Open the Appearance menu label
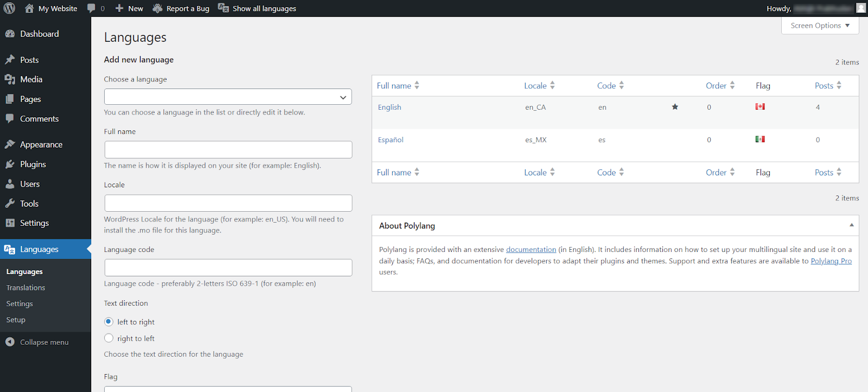The image size is (868, 392). point(41,144)
